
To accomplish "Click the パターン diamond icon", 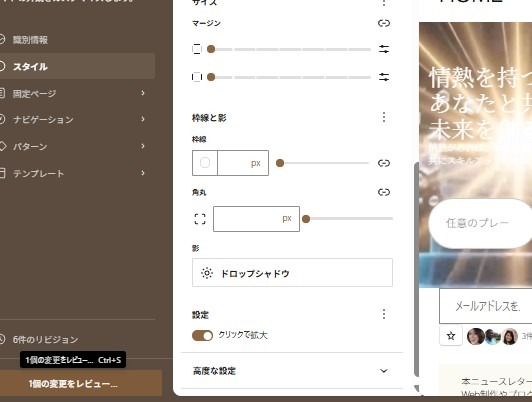I will [2, 146].
